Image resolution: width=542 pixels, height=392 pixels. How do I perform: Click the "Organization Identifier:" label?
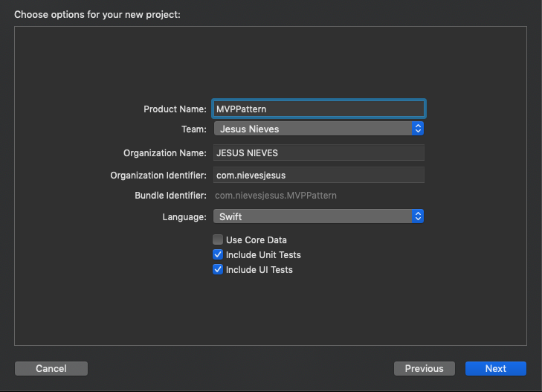point(158,176)
